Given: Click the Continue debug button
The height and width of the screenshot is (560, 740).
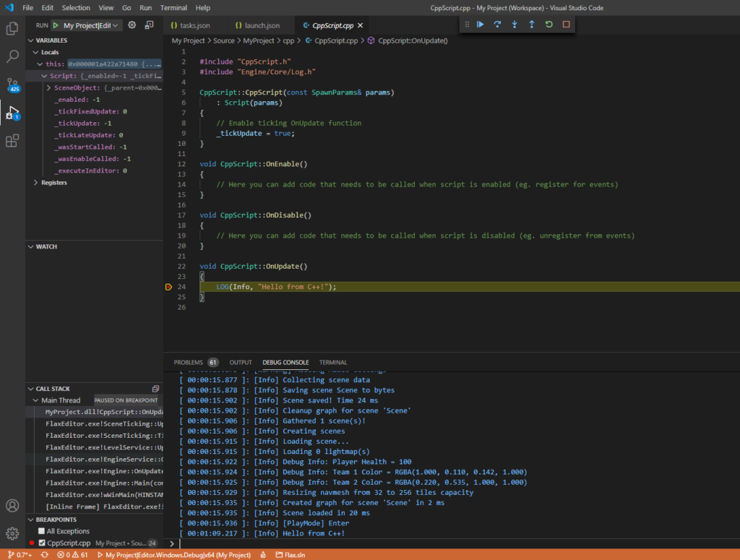Looking at the screenshot, I should tap(481, 25).
